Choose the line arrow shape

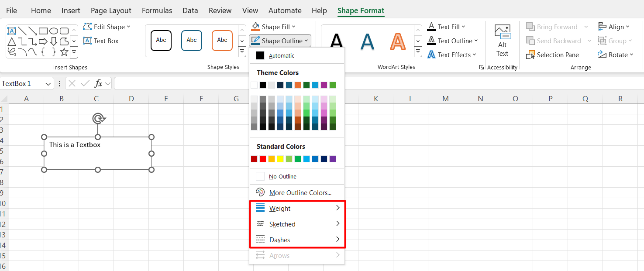coord(33,31)
